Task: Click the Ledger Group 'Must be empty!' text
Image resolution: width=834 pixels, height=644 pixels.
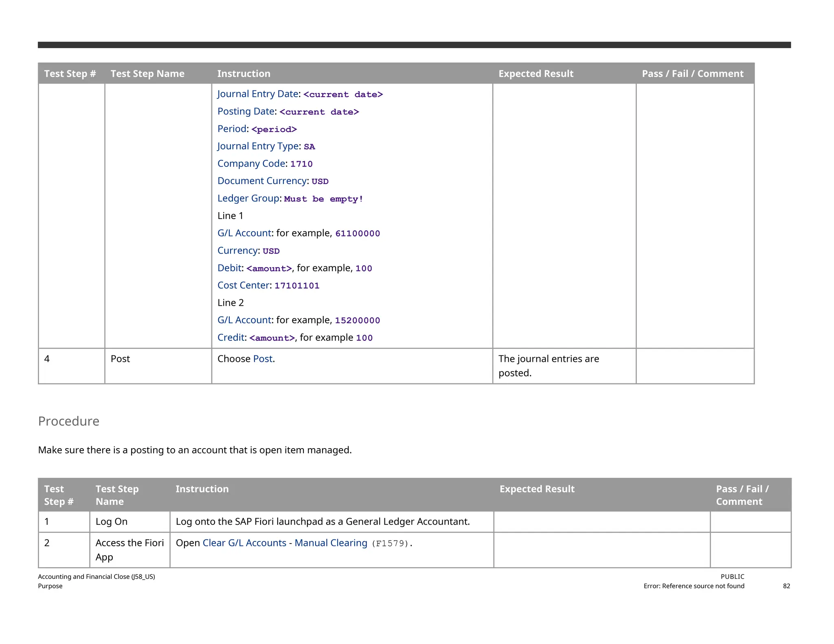Action: pos(323,199)
